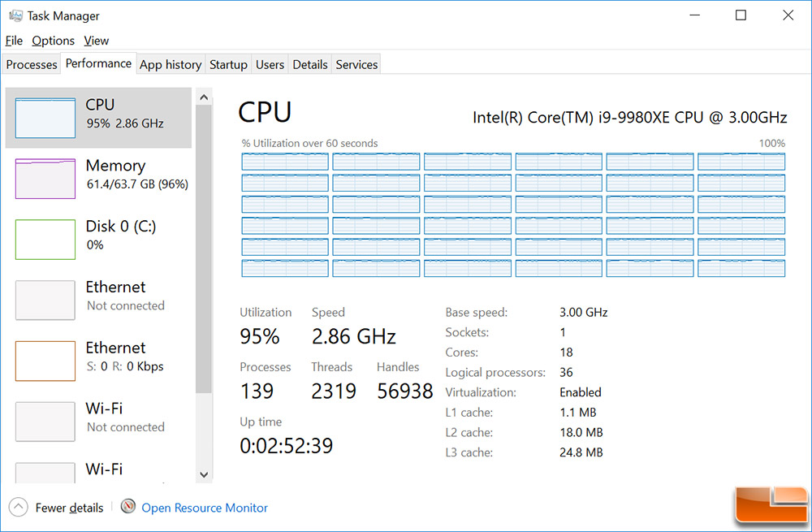Click sidebar scrollbar down arrow

pos(204,474)
